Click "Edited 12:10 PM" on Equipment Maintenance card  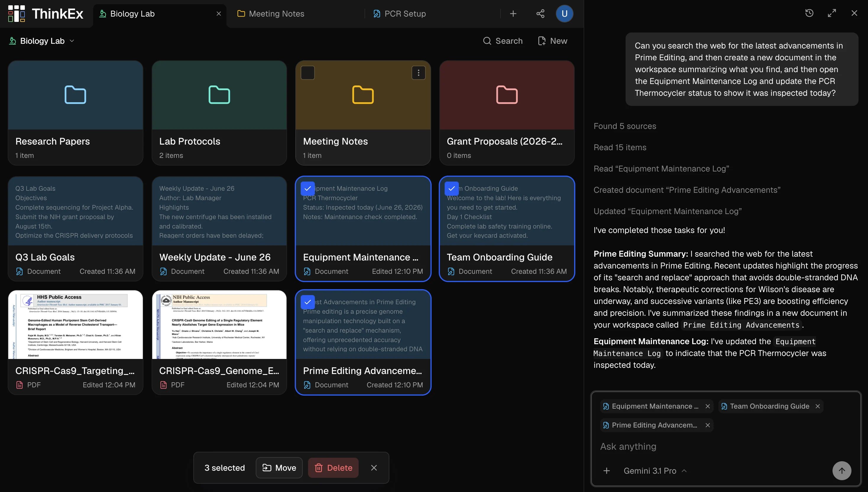tap(397, 271)
